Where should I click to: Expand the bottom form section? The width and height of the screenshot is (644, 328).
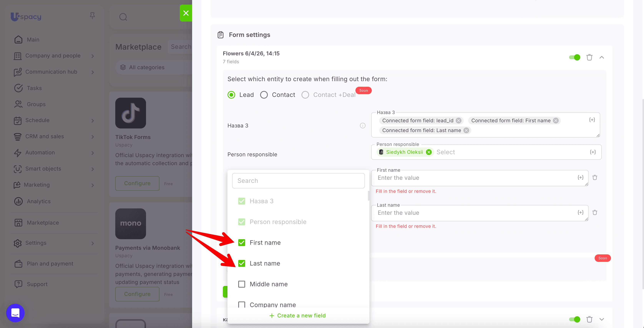point(602,319)
